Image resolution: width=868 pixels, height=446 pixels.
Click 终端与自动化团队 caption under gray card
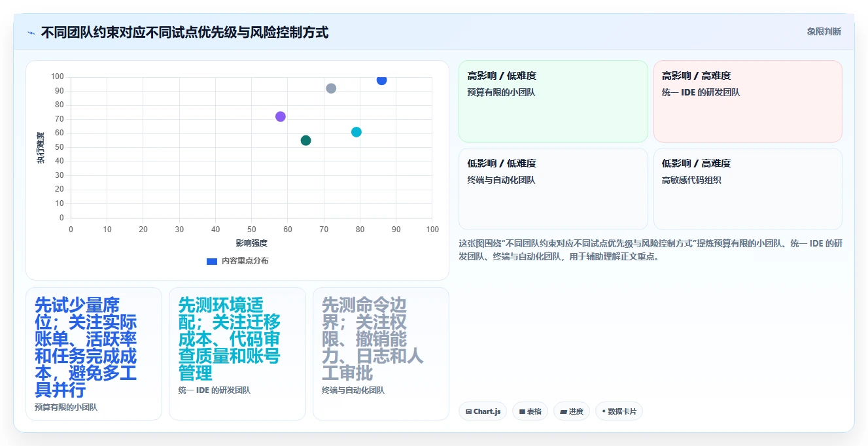point(353,390)
